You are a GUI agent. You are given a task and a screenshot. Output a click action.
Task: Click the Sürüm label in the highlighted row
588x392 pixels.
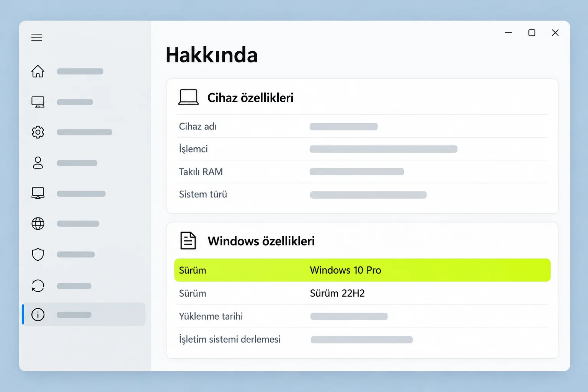(x=193, y=270)
